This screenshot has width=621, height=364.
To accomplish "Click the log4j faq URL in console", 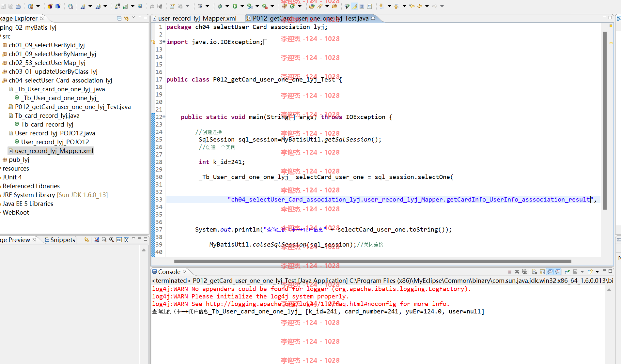I will [301, 304].
